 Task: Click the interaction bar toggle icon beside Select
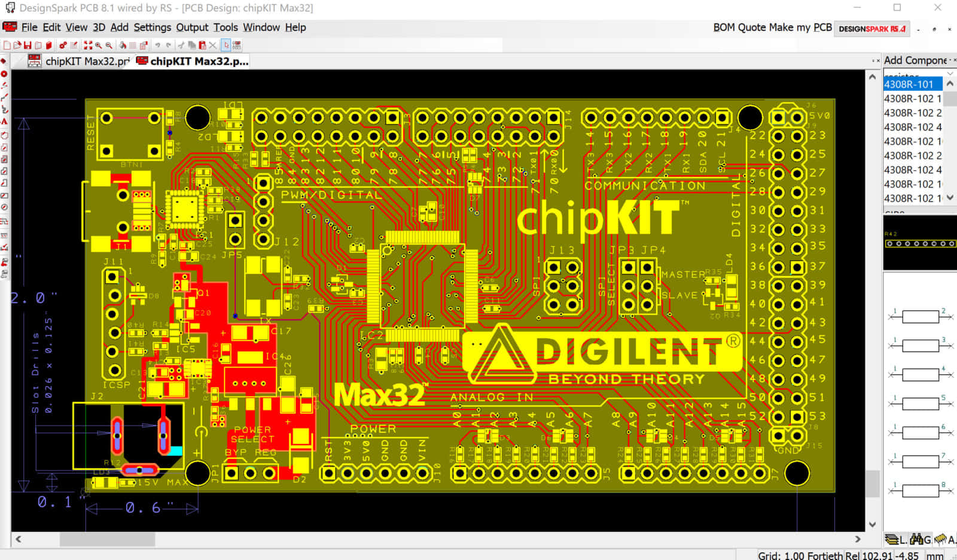237,45
